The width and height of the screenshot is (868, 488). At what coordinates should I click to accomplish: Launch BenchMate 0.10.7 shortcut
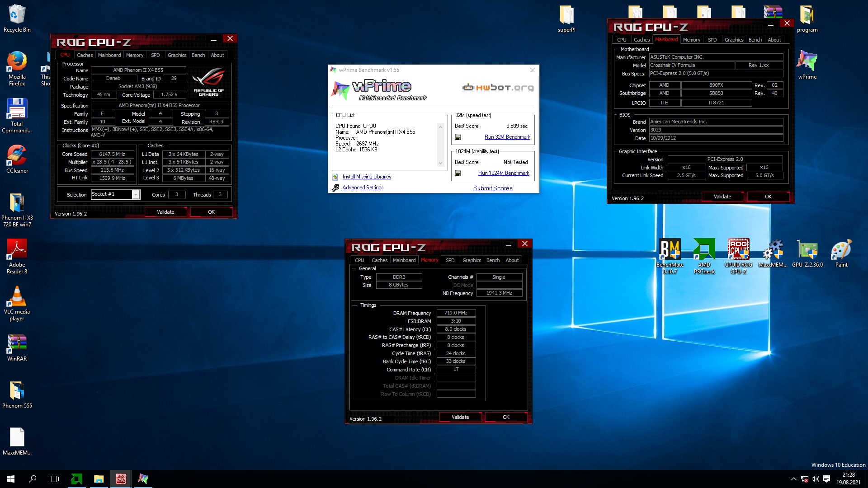pyautogui.click(x=670, y=257)
